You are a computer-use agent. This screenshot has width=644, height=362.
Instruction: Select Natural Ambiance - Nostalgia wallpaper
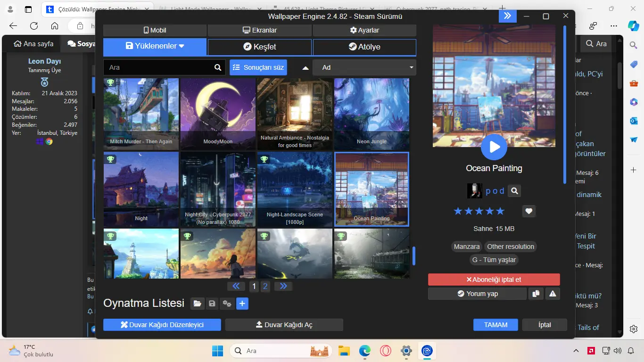pos(295,114)
